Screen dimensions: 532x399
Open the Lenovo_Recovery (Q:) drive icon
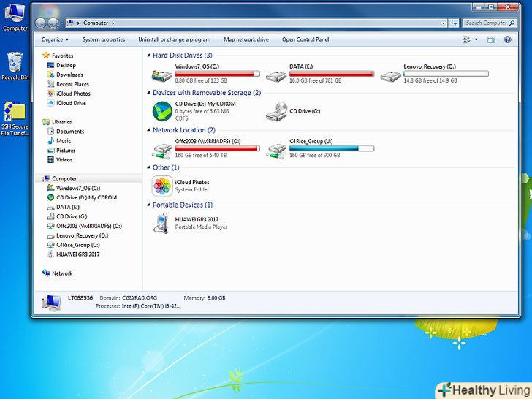390,76
